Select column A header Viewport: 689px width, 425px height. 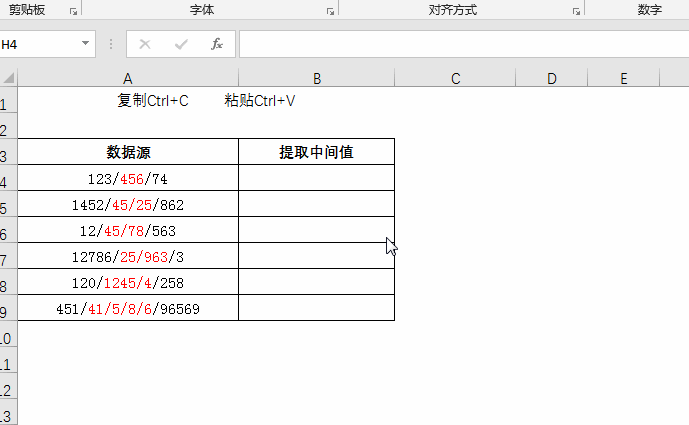click(128, 79)
